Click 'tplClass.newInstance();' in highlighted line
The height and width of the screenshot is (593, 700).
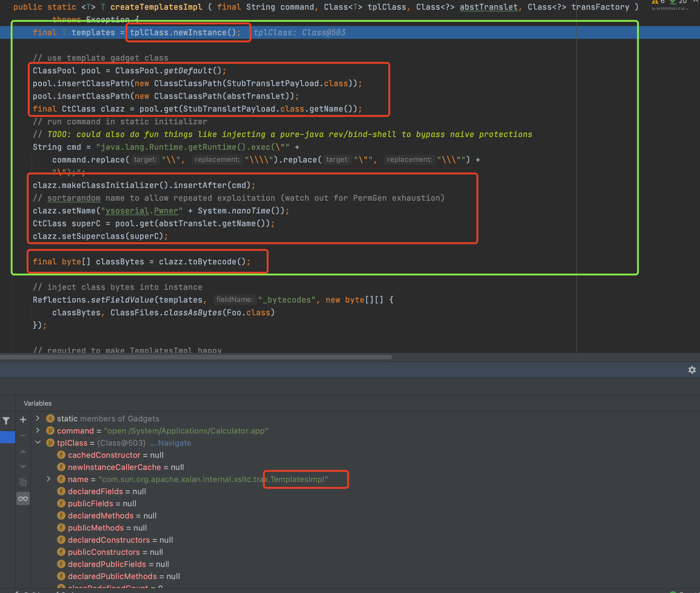click(x=185, y=32)
